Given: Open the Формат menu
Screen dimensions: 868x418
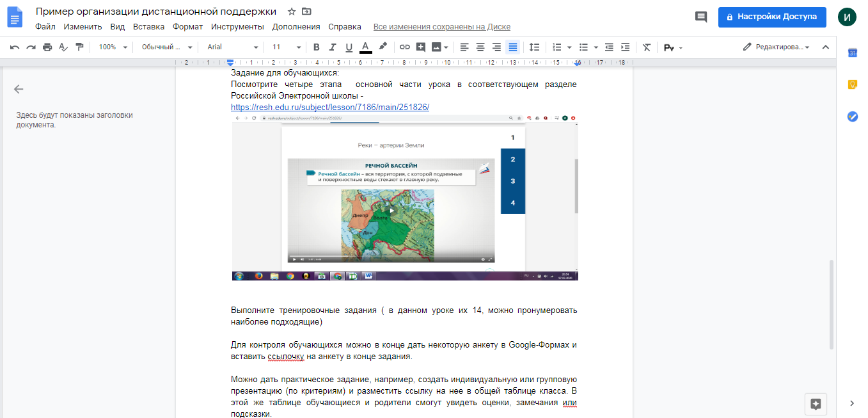Looking at the screenshot, I should click(187, 27).
